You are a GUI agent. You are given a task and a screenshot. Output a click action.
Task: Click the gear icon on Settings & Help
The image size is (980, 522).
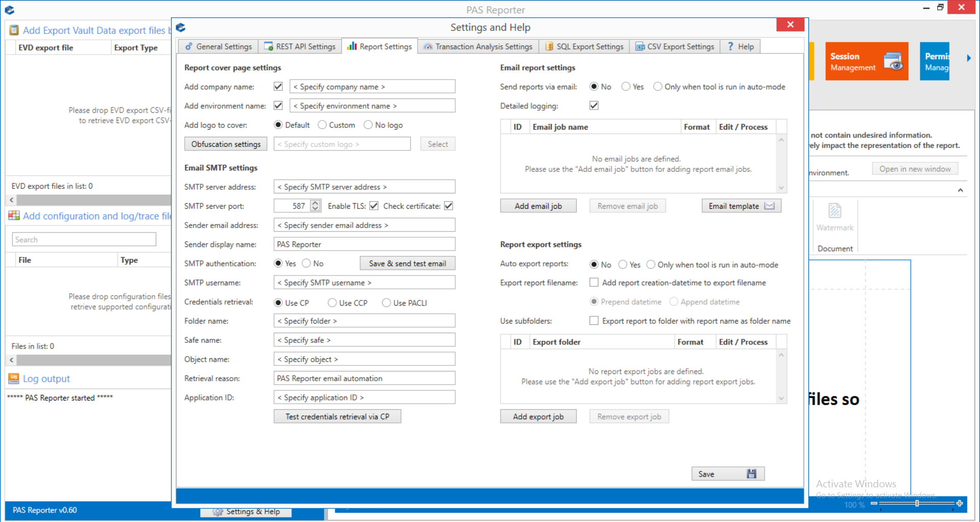(x=218, y=512)
